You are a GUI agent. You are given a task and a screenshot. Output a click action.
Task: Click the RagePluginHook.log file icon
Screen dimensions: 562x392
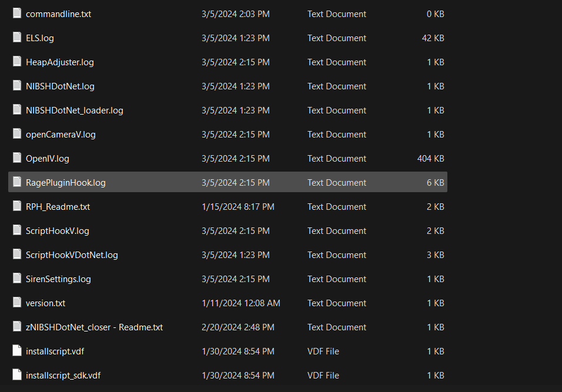[x=17, y=182]
